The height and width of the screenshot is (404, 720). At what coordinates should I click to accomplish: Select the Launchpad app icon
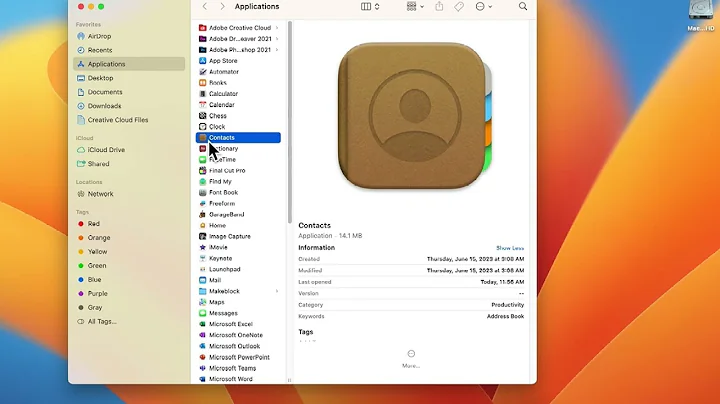202,269
